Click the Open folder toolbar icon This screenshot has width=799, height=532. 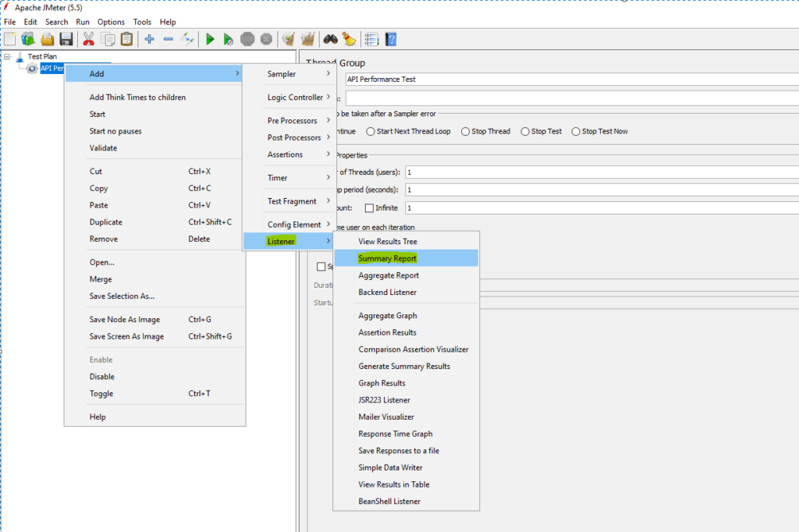[48, 39]
